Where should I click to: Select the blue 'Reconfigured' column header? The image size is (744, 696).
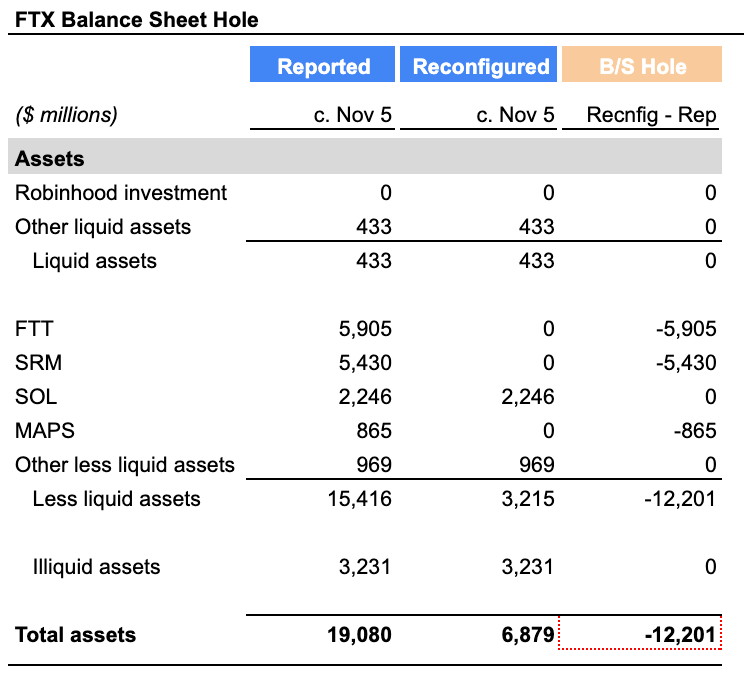tap(478, 64)
